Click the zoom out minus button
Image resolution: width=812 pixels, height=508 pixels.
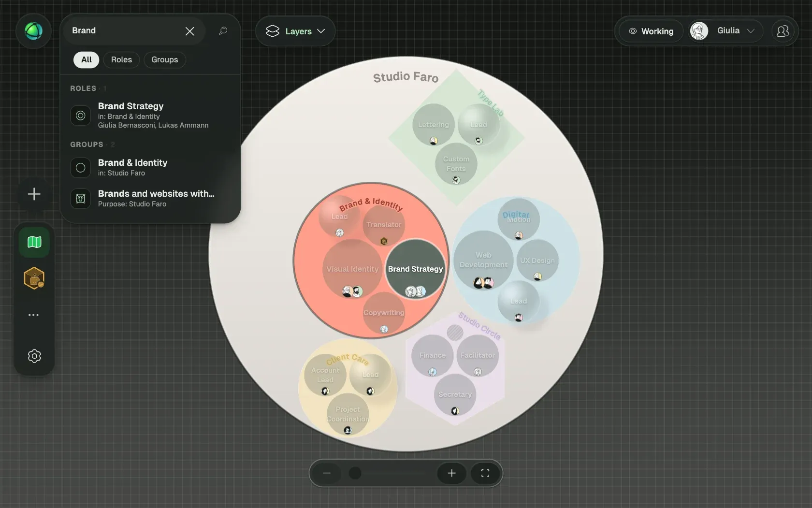pos(327,473)
